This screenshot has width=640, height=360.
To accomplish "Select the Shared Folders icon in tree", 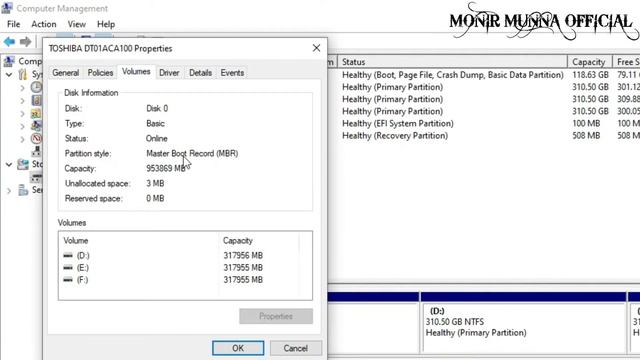I will coord(36,113).
